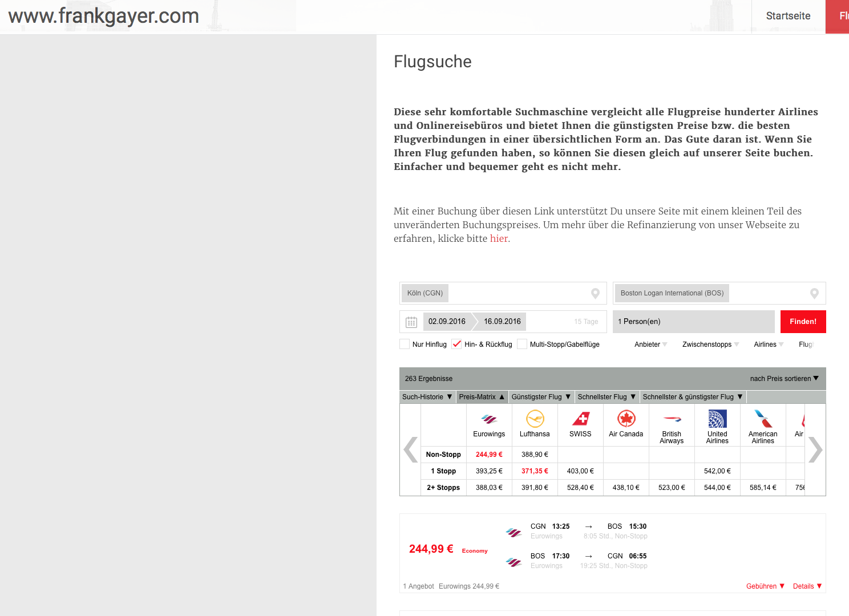
Task: Change departure date 02.09.2016
Action: 447,322
